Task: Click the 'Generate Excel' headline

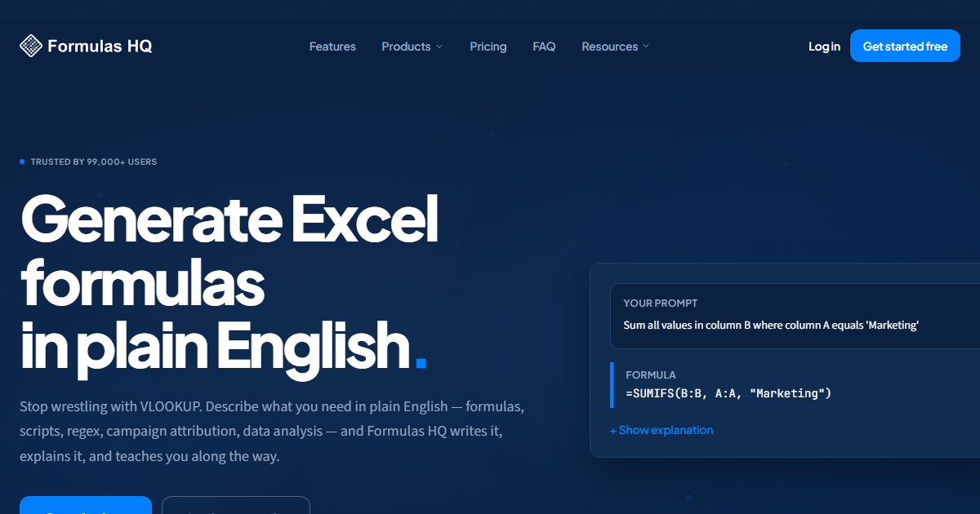Action: pyautogui.click(x=229, y=219)
